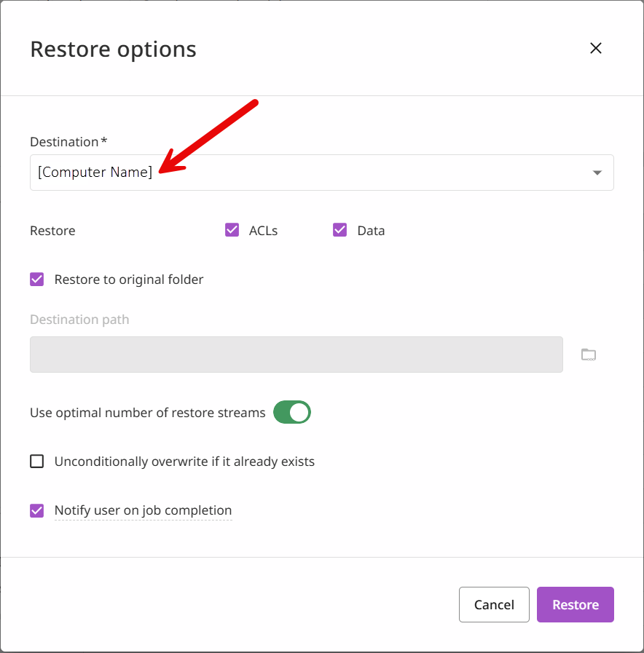This screenshot has height=653, width=644.
Task: Click the 'Restore to original folder' label text
Action: (x=129, y=280)
